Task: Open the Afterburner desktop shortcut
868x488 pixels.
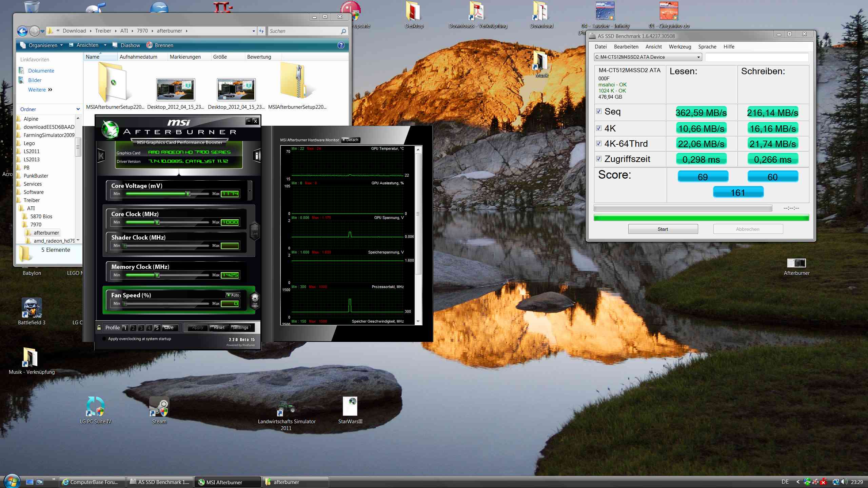Action: tap(796, 263)
